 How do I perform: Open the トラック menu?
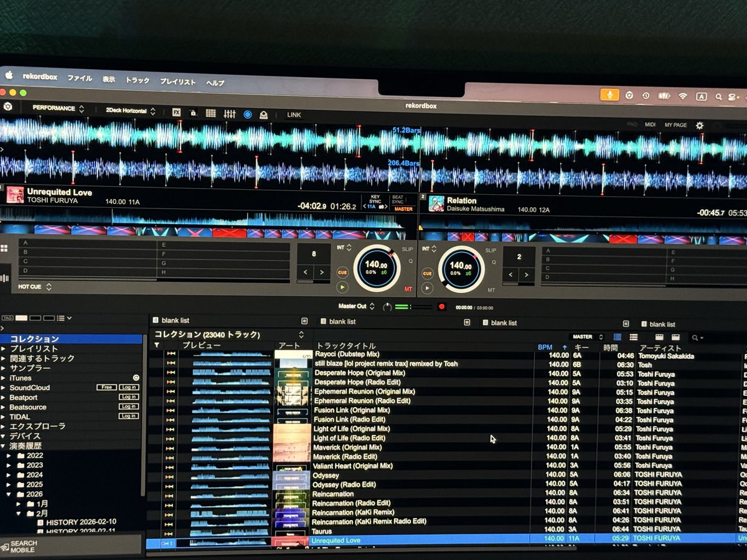[x=138, y=80]
